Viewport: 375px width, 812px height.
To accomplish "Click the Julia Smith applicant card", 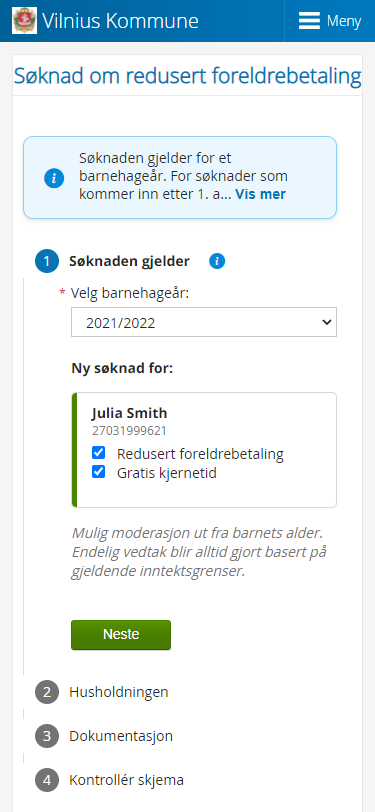I will [204, 450].
